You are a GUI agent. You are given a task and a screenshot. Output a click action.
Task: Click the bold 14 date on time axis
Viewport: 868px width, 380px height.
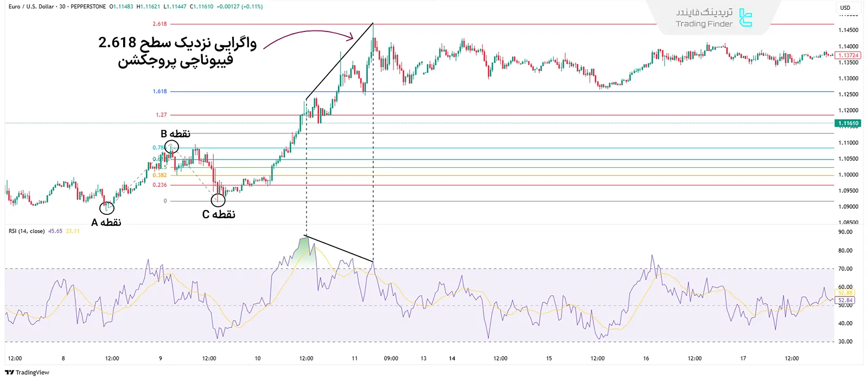click(452, 358)
